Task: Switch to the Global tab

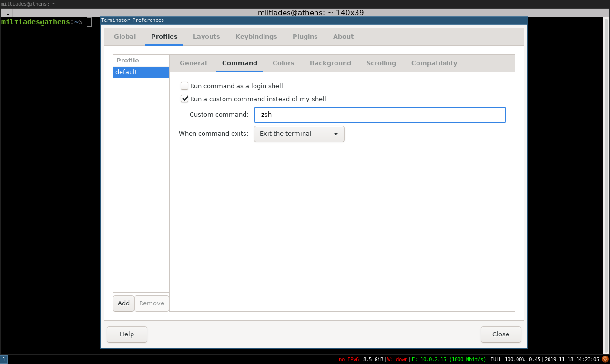Action: [x=125, y=36]
